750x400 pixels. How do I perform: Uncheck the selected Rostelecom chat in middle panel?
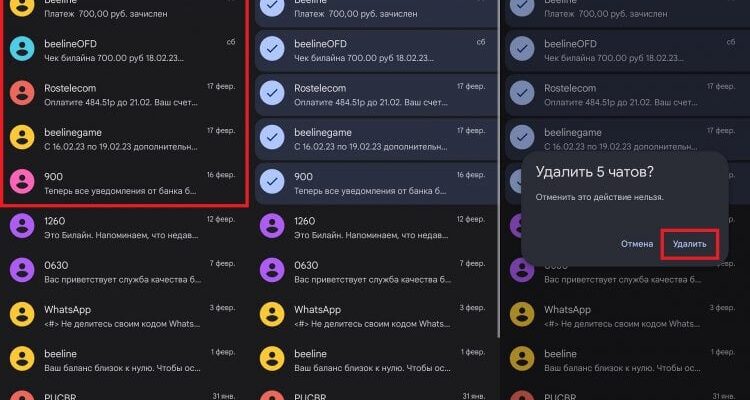(273, 95)
